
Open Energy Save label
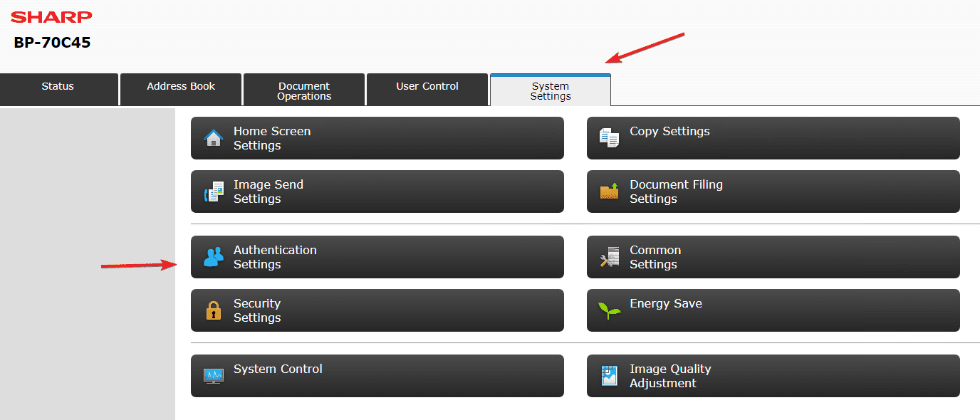[x=666, y=303]
